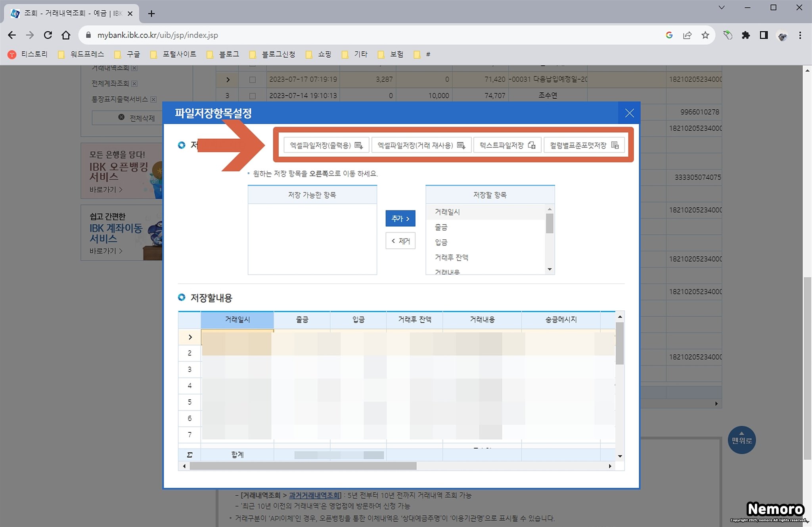The image size is (812, 527).
Task: Bookmark this page with star icon
Action: coord(705,35)
